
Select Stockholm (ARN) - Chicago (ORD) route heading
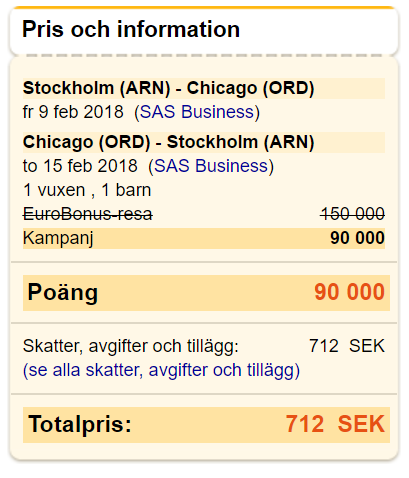tap(169, 88)
